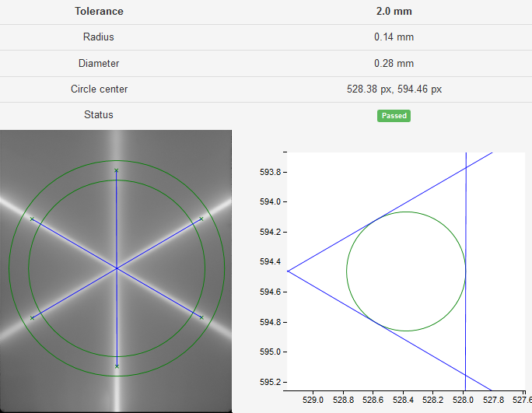Click the top green X marker on starshot

[117, 170]
